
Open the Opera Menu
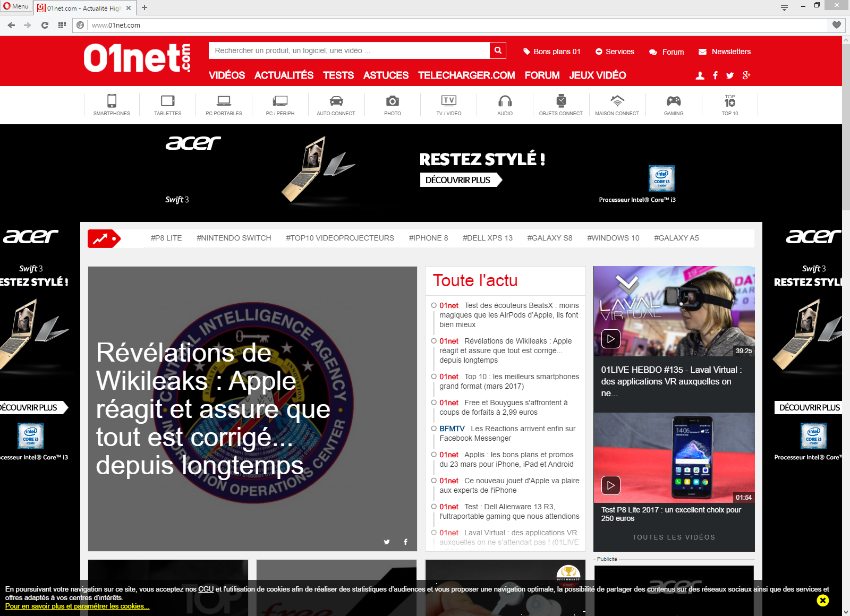tap(16, 6)
